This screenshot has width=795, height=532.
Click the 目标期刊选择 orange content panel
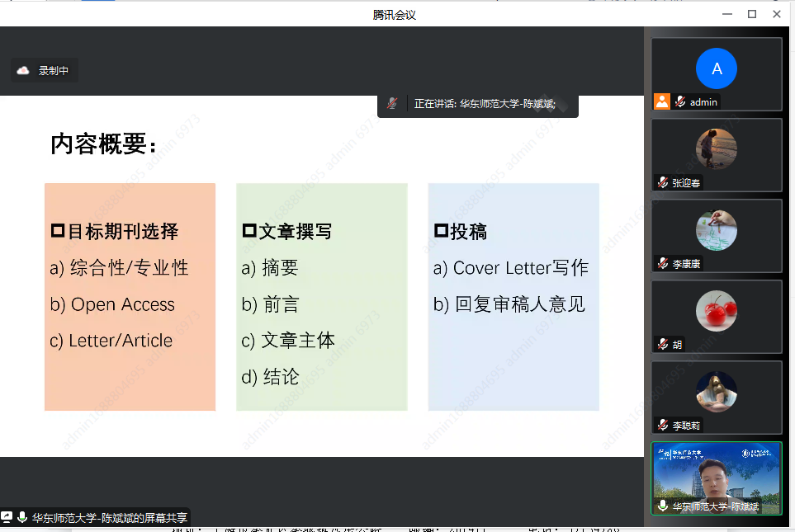click(x=130, y=297)
